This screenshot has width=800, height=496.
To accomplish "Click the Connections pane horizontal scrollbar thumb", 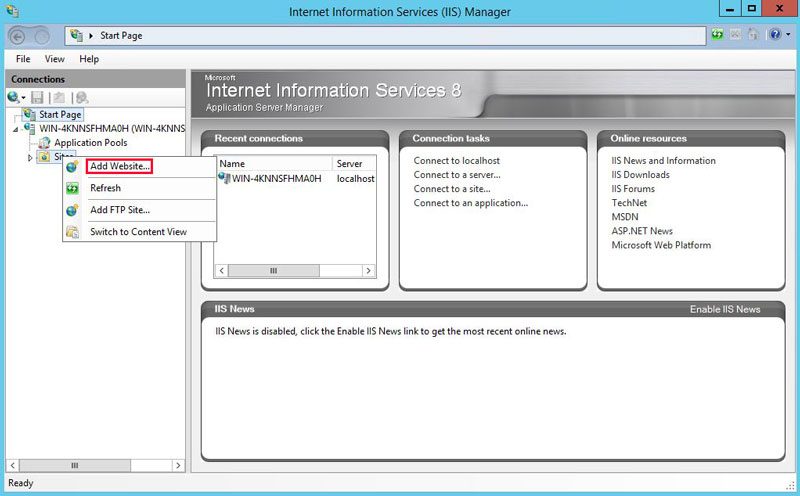I will click(75, 465).
